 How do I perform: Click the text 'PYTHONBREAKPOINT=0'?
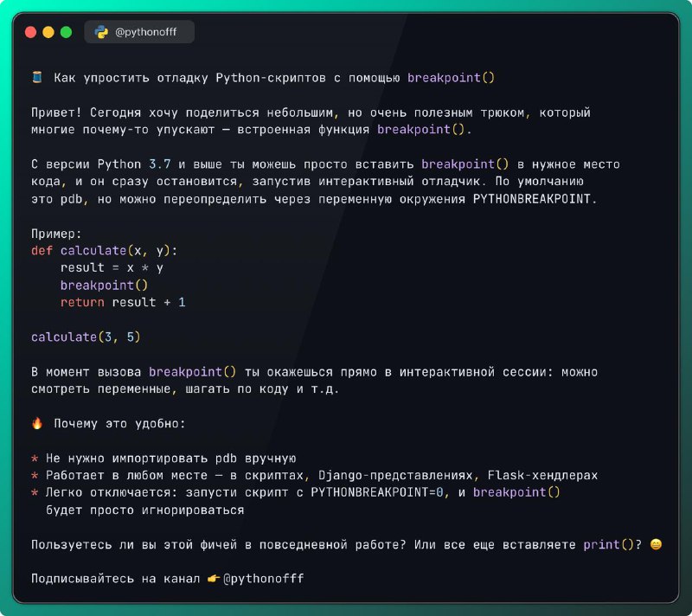(377, 492)
